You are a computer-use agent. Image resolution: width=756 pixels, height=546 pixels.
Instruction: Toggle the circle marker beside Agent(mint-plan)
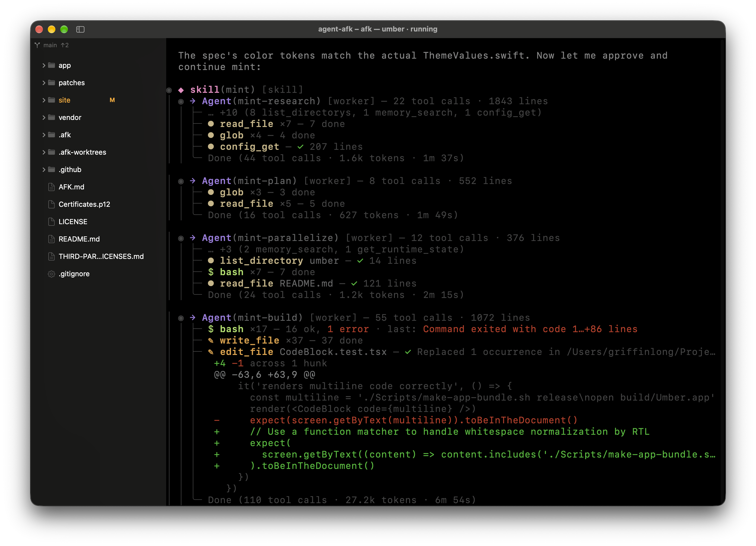point(181,182)
